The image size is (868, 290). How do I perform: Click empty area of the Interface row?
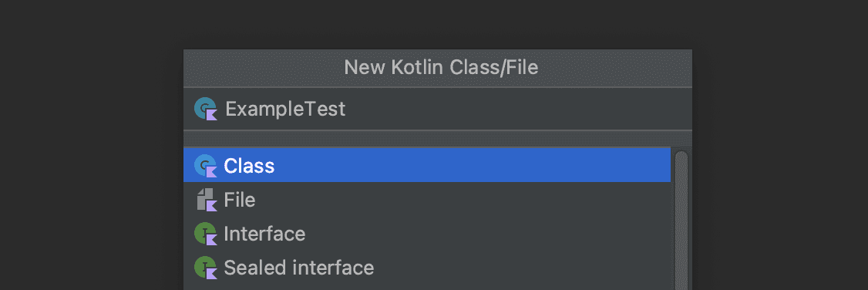click(x=487, y=234)
